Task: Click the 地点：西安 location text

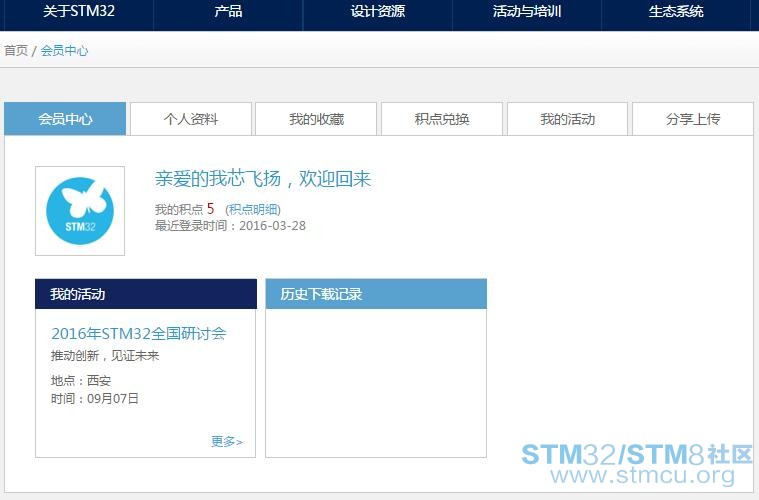Action: coord(81,380)
